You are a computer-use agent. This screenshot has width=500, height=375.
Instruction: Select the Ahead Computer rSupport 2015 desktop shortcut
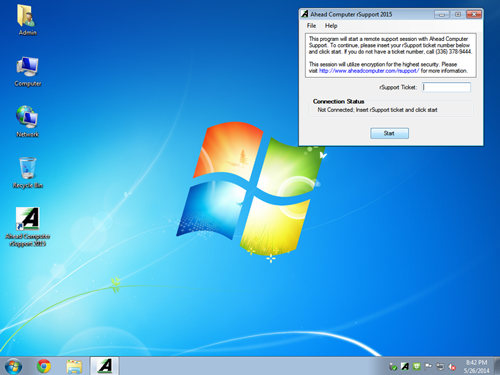pyautogui.click(x=28, y=227)
